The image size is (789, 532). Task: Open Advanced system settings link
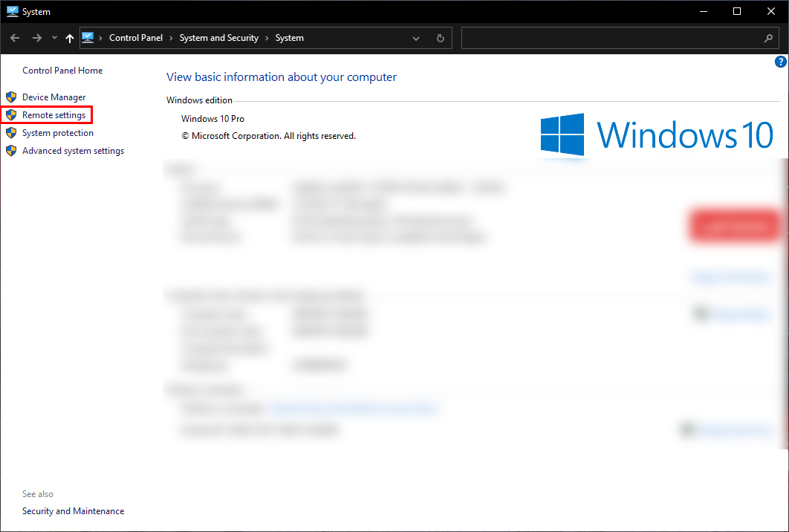(x=73, y=151)
